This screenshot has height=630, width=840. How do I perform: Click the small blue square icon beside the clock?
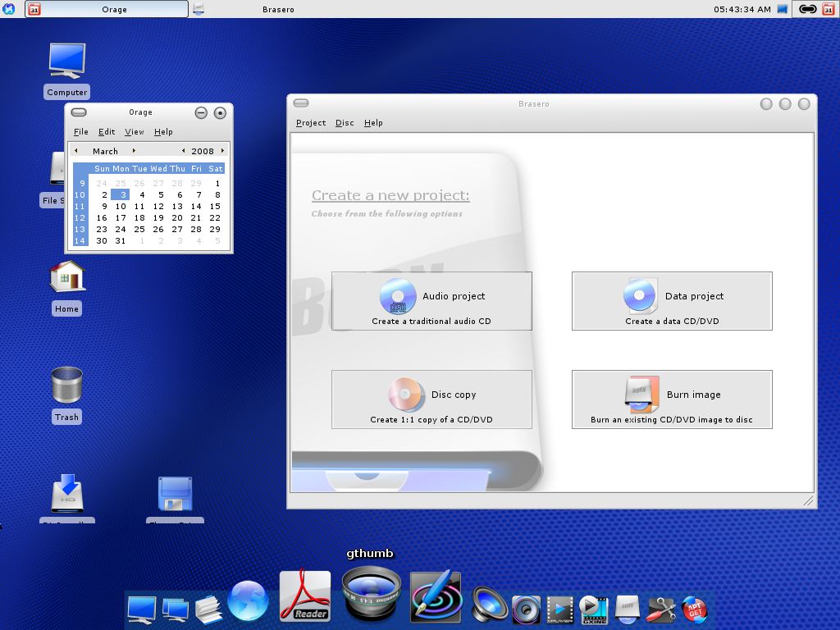click(783, 9)
